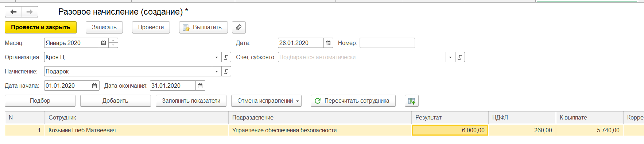Click Пересчитать сотрудника button
Screen dimensions: 644x144
pyautogui.click(x=353, y=101)
